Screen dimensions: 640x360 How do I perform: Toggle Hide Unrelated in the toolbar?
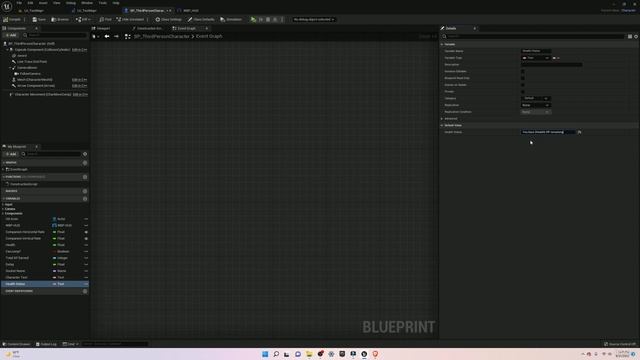[x=130, y=19]
